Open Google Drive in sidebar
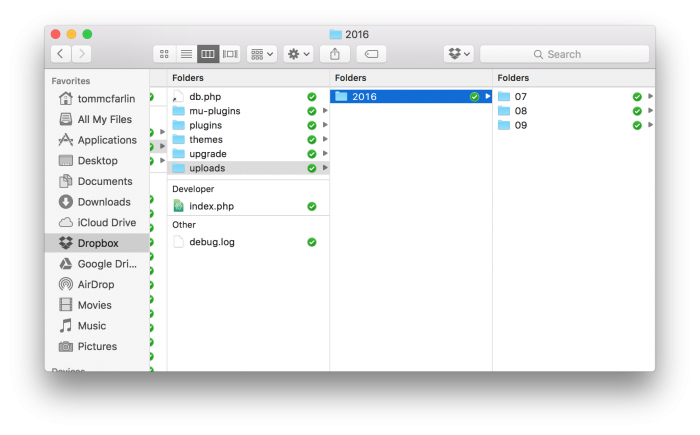This screenshot has width=700, height=435. tap(97, 264)
